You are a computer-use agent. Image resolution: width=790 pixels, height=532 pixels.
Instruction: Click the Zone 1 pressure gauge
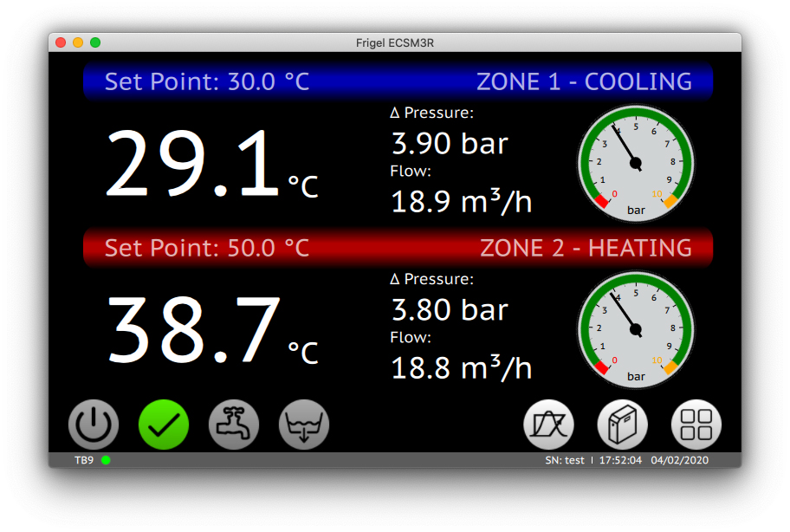coord(636,163)
